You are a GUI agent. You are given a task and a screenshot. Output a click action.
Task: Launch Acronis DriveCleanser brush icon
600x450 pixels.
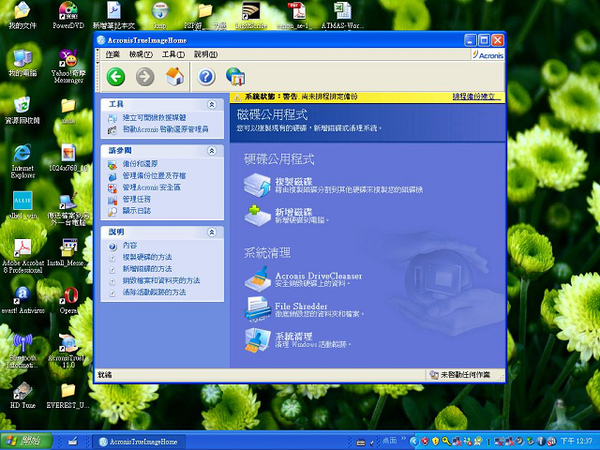[257, 279]
